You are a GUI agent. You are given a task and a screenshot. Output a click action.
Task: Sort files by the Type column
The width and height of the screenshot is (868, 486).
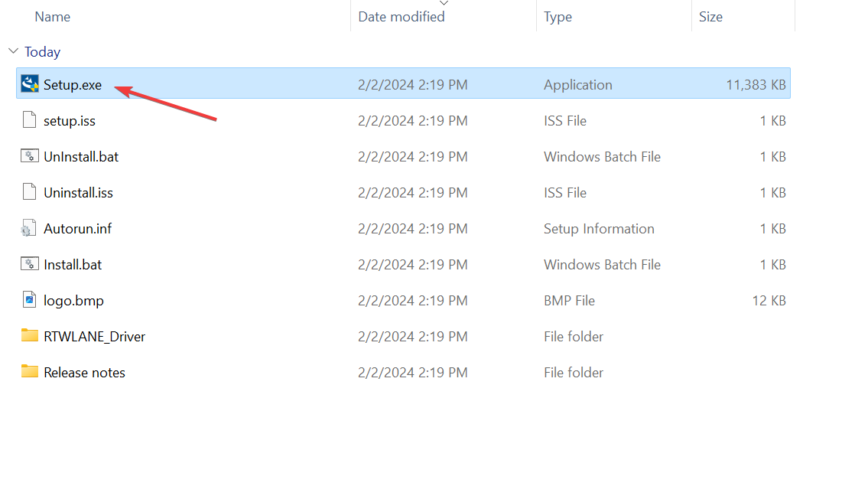[x=558, y=16]
